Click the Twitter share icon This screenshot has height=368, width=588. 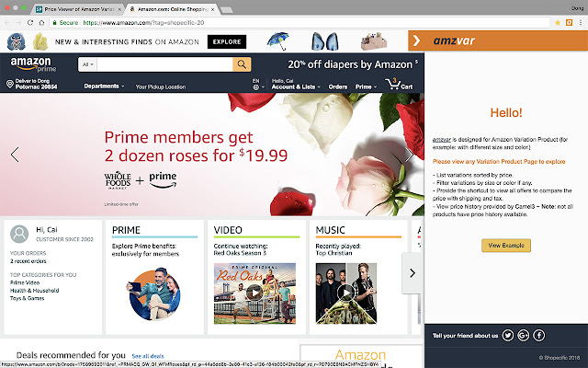click(x=508, y=335)
